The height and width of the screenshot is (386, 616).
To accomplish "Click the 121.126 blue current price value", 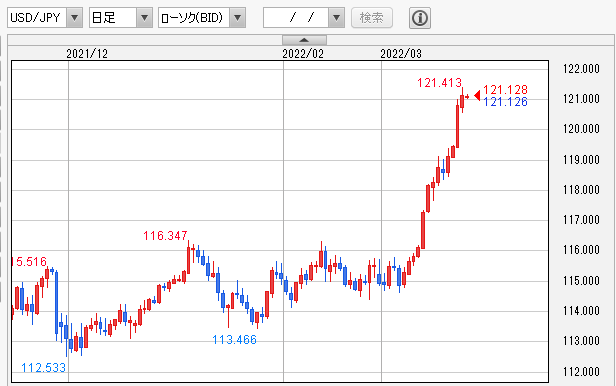I will coord(505,102).
